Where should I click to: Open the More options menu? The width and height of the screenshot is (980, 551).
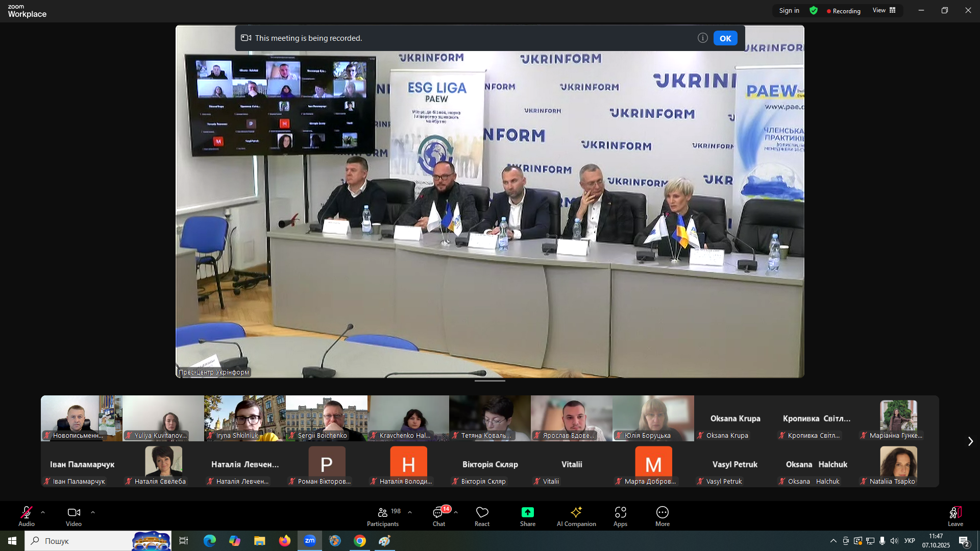pos(662,513)
